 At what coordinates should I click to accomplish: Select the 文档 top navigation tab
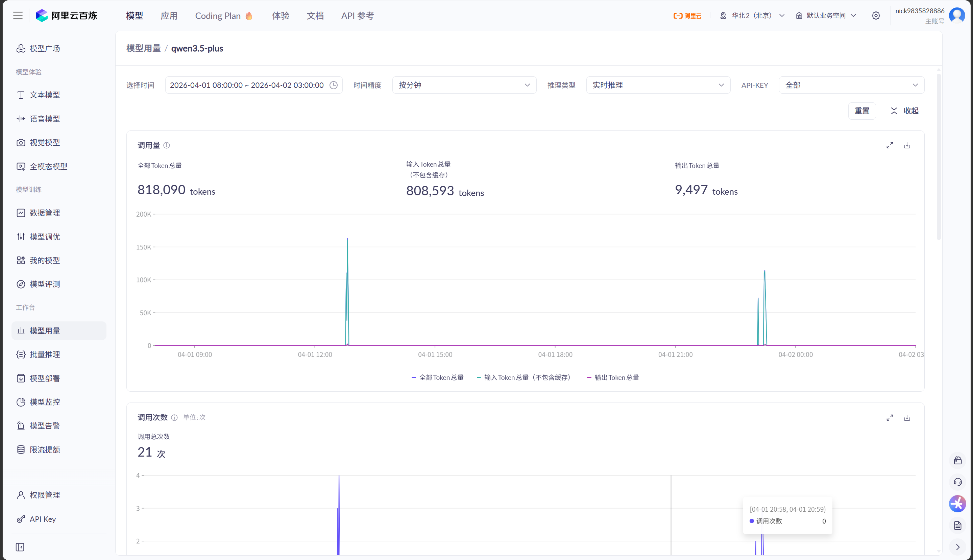tap(315, 16)
